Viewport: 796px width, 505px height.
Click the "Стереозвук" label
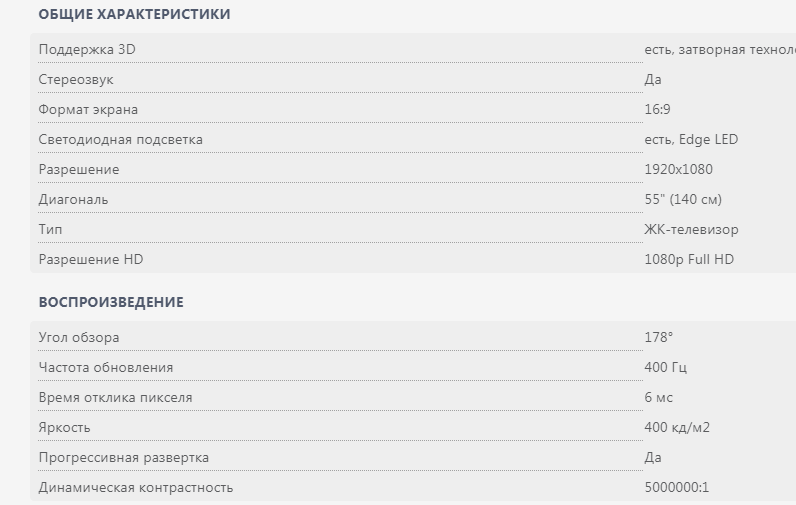click(69, 79)
